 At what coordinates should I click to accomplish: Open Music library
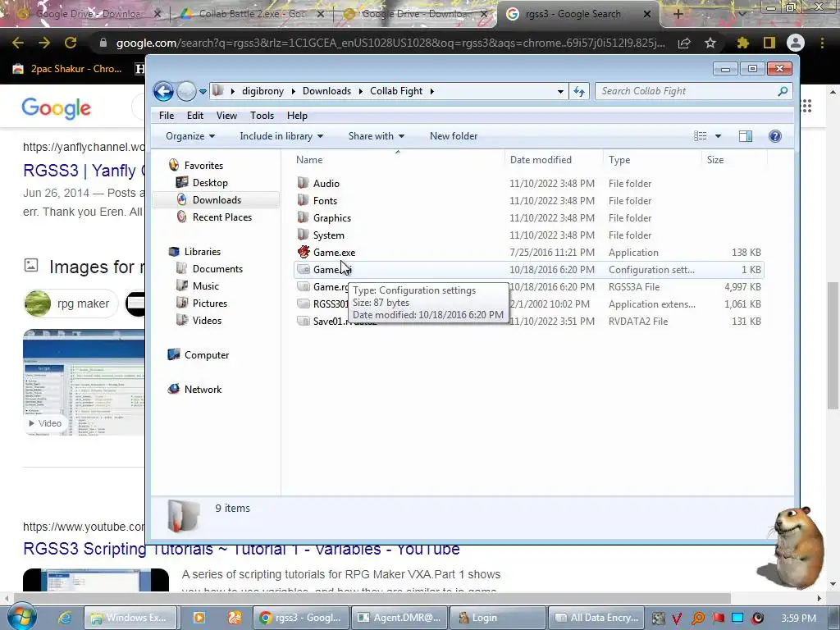(206, 285)
